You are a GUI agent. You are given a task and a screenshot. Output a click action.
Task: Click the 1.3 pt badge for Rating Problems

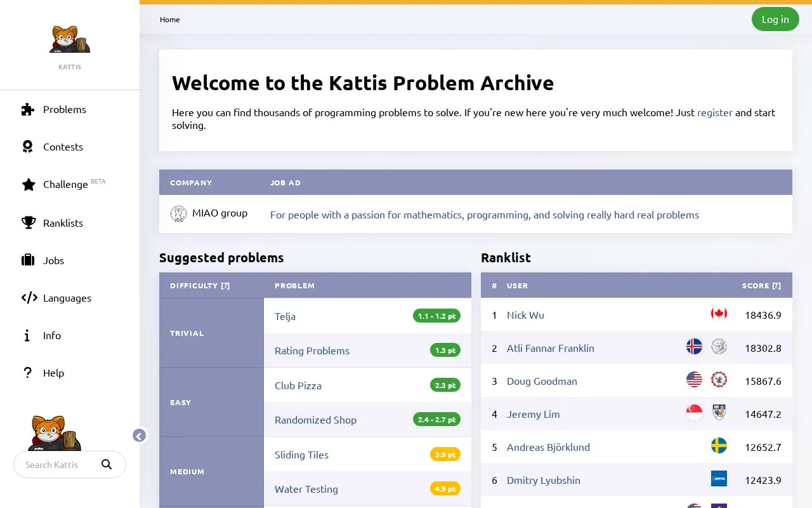445,351
